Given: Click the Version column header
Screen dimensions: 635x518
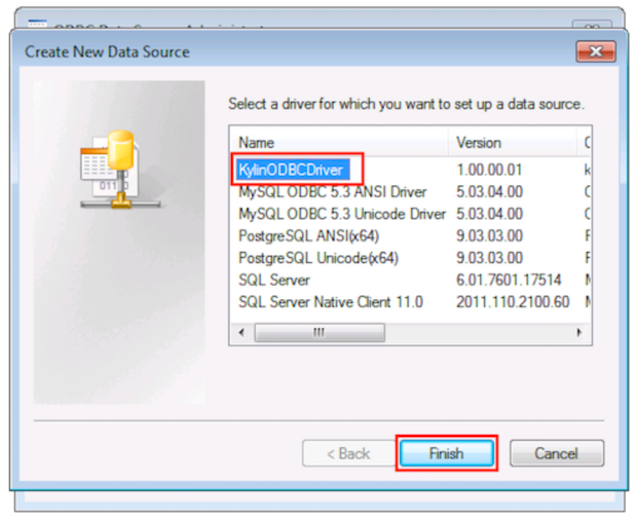Looking at the screenshot, I should click(x=512, y=143).
